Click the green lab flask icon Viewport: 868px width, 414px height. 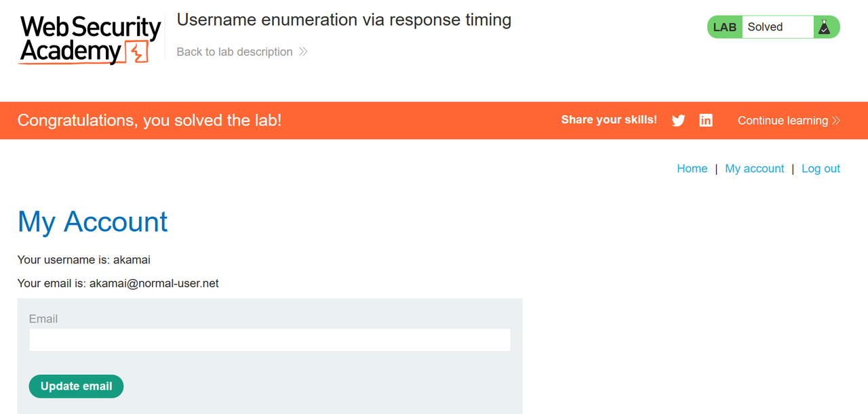tap(825, 26)
